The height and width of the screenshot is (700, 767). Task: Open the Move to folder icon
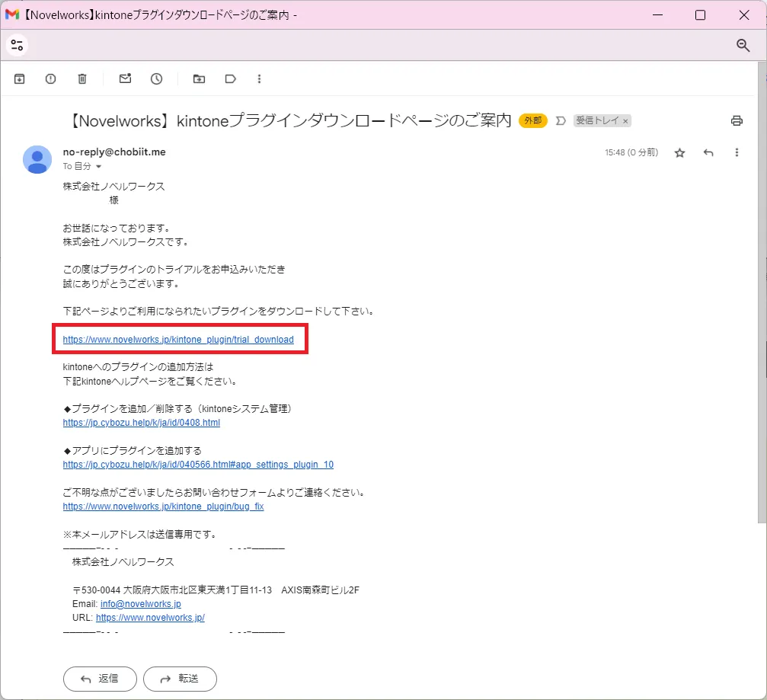[x=199, y=78]
